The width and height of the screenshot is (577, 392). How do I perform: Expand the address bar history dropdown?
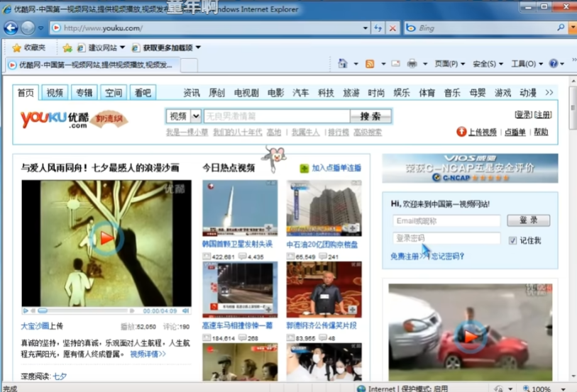pos(365,28)
